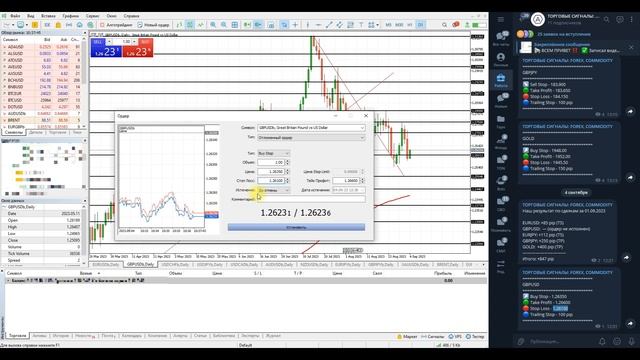Open the Личные folder in Telegram sidebar
640x360 pixels.
[501, 59]
